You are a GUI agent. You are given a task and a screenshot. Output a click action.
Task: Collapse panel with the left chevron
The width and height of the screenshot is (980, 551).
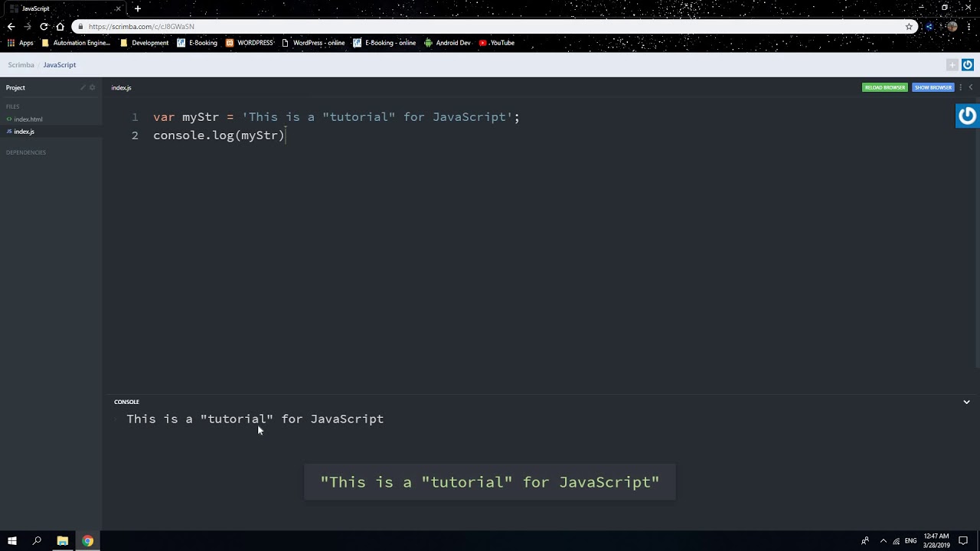(x=971, y=87)
